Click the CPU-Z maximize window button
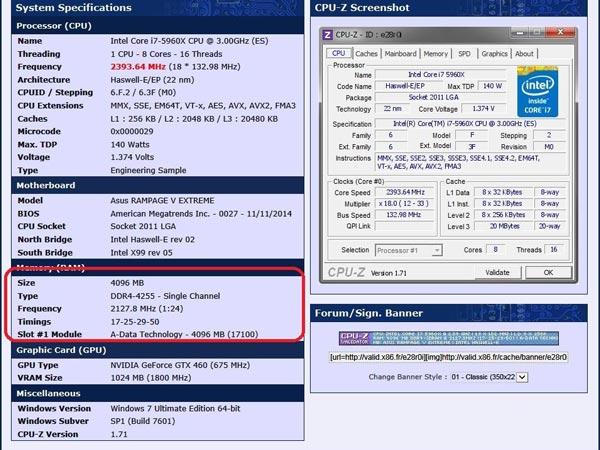The width and height of the screenshot is (600, 450). coord(537,33)
